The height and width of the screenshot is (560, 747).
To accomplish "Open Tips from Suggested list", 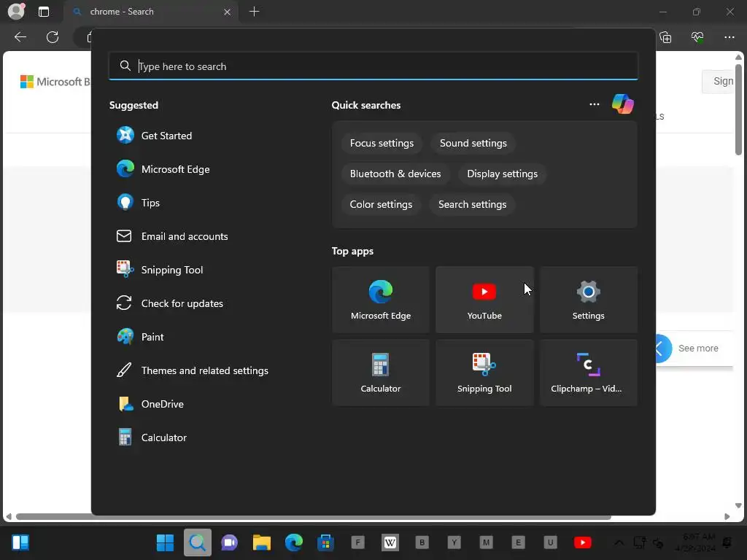I will pyautogui.click(x=138, y=203).
